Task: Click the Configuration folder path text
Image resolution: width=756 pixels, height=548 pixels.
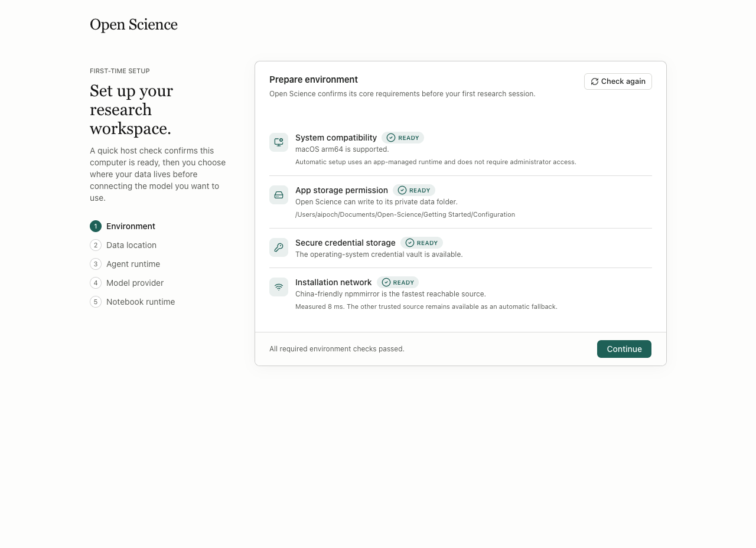Action: (405, 214)
